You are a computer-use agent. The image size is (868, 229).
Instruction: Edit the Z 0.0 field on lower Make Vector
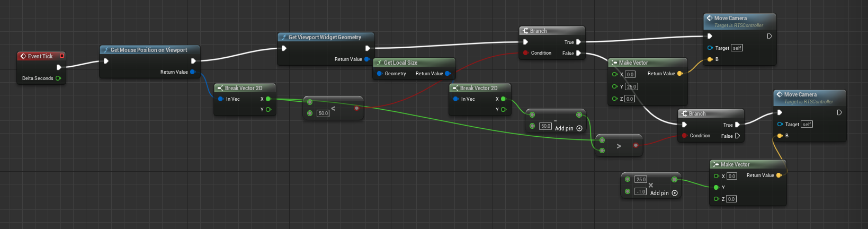731,199
